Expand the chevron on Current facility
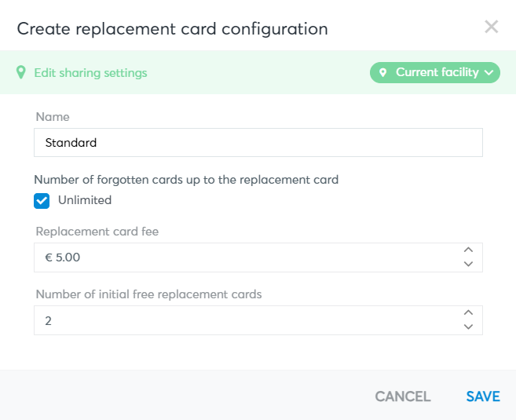This screenshot has height=420, width=516. (489, 72)
